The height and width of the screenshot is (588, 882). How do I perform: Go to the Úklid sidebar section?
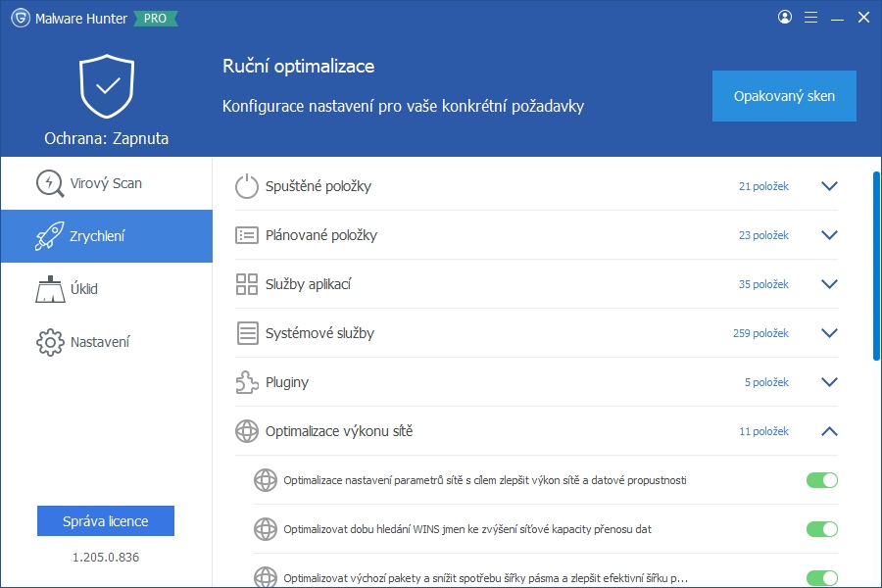click(x=106, y=289)
